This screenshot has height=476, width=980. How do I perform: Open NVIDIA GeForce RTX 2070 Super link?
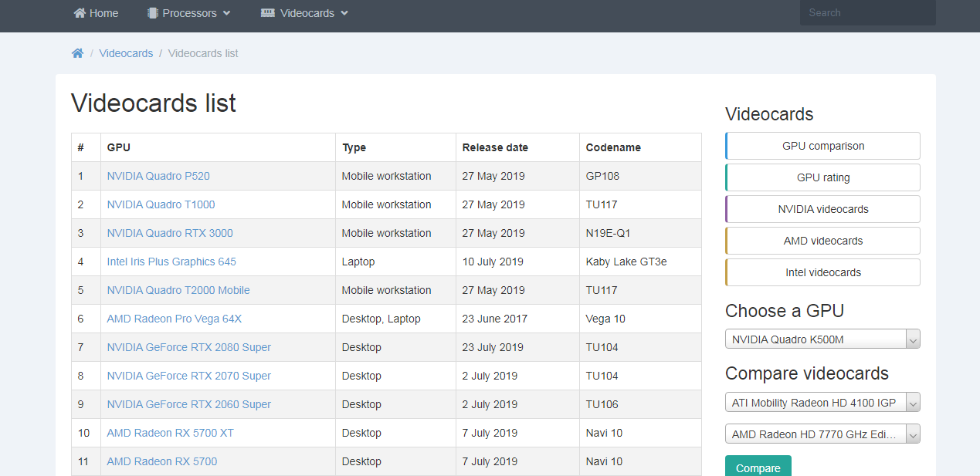pos(189,376)
